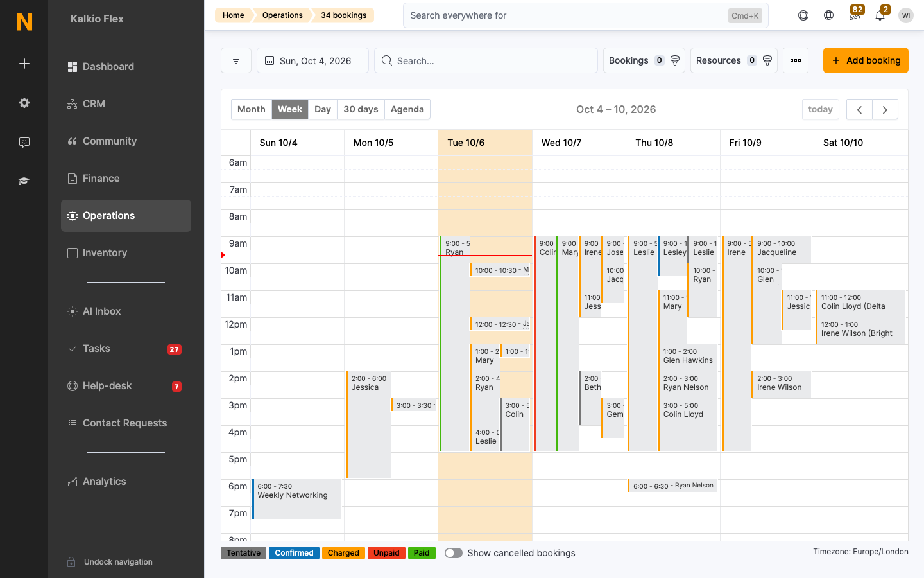Click Undock navigation lock icon
Image resolution: width=924 pixels, height=578 pixels.
coord(72,562)
